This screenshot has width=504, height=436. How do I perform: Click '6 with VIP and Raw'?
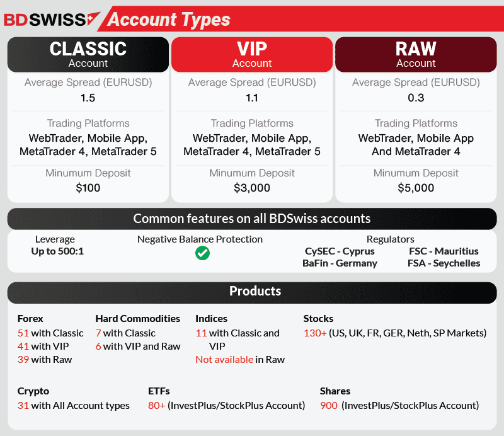pyautogui.click(x=138, y=347)
